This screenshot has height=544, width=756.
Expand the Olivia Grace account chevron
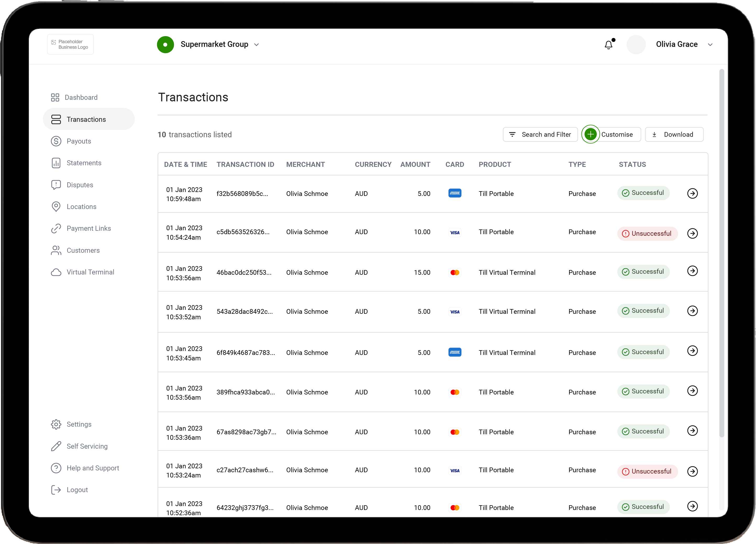pos(710,45)
